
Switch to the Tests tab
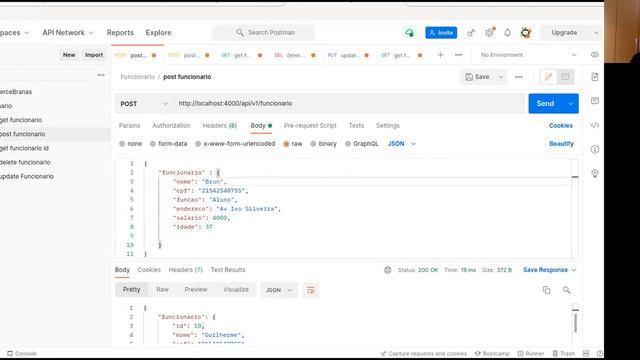pos(356,126)
